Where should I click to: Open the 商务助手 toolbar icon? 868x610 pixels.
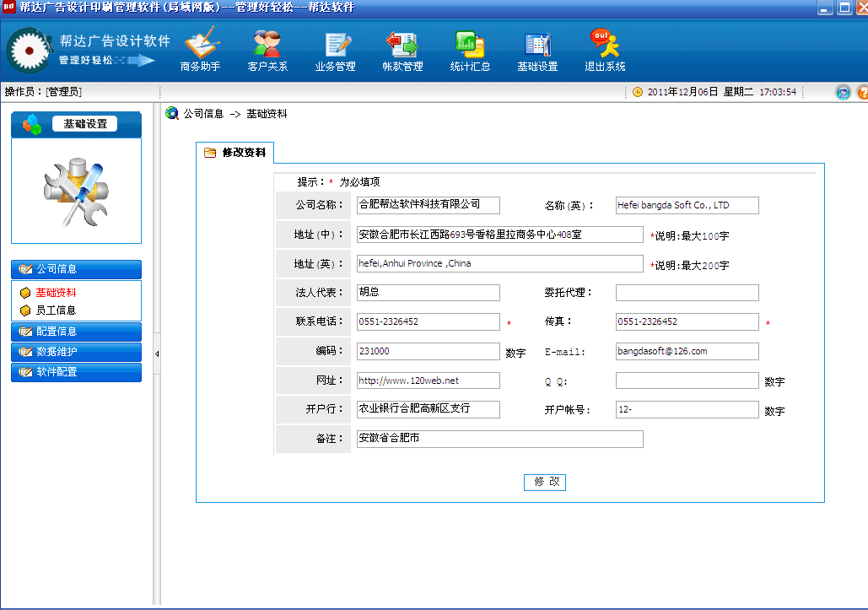tap(201, 51)
